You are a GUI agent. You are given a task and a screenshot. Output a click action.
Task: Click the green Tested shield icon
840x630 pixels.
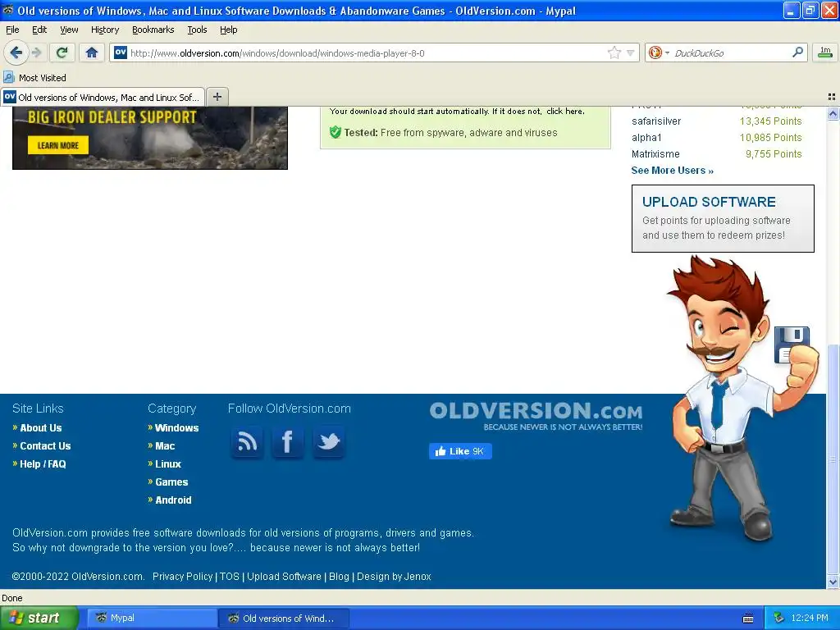tap(336, 132)
